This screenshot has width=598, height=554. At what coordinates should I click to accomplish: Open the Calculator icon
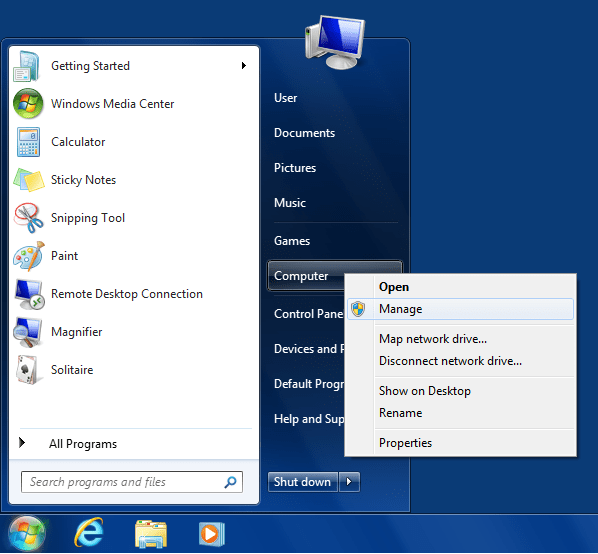[28, 142]
